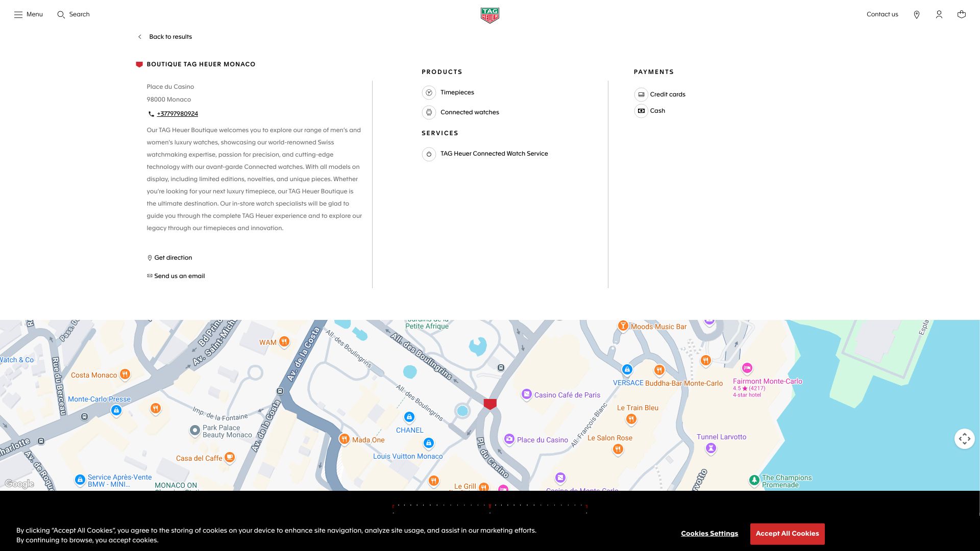Click Le Salon Rose restaurant pin
Image resolution: width=980 pixels, height=551 pixels.
pyautogui.click(x=618, y=449)
